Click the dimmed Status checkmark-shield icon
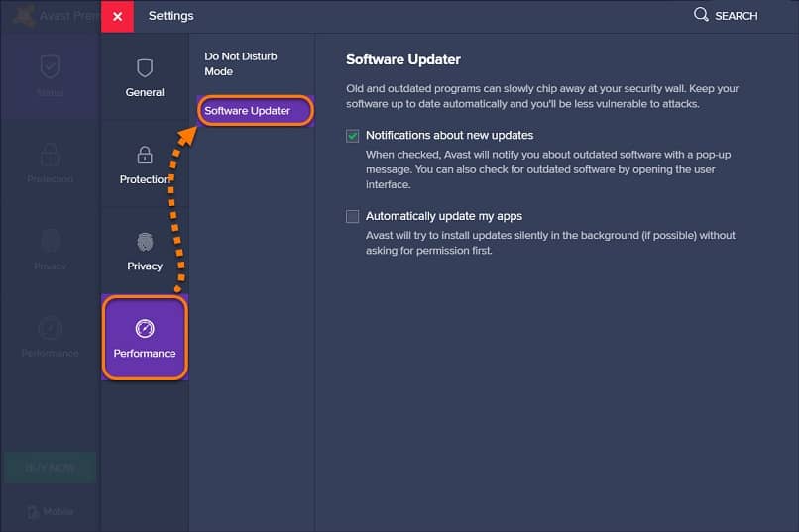 pyautogui.click(x=50, y=67)
